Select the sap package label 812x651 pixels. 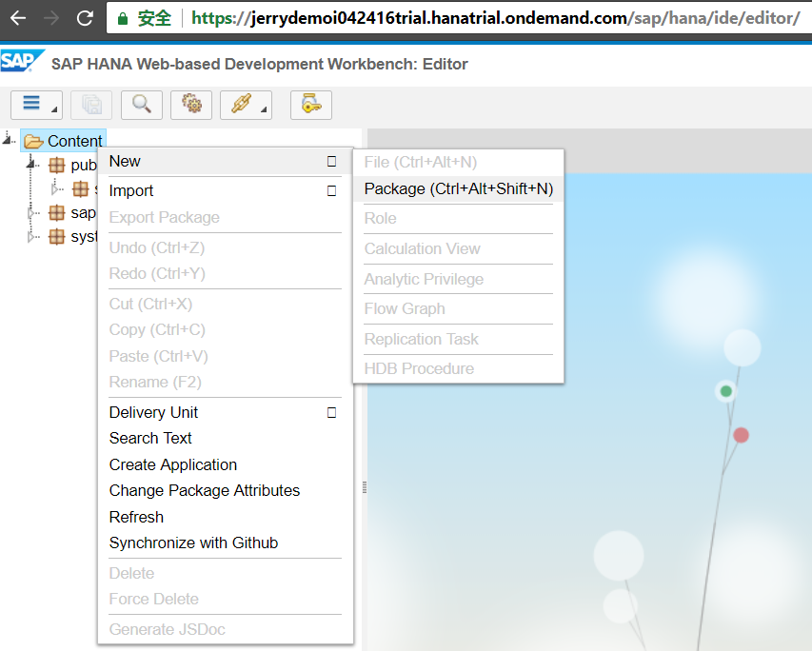click(x=84, y=213)
